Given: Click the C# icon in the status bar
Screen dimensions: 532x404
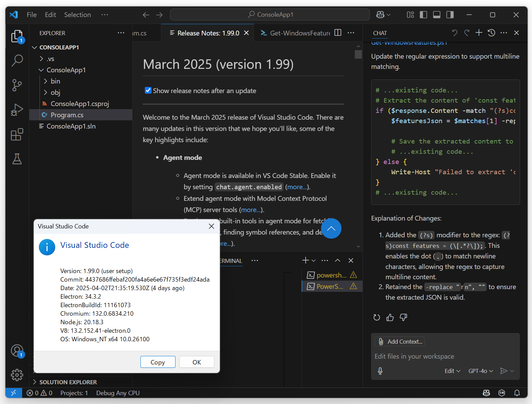Looking at the screenshot, I should (502, 393).
